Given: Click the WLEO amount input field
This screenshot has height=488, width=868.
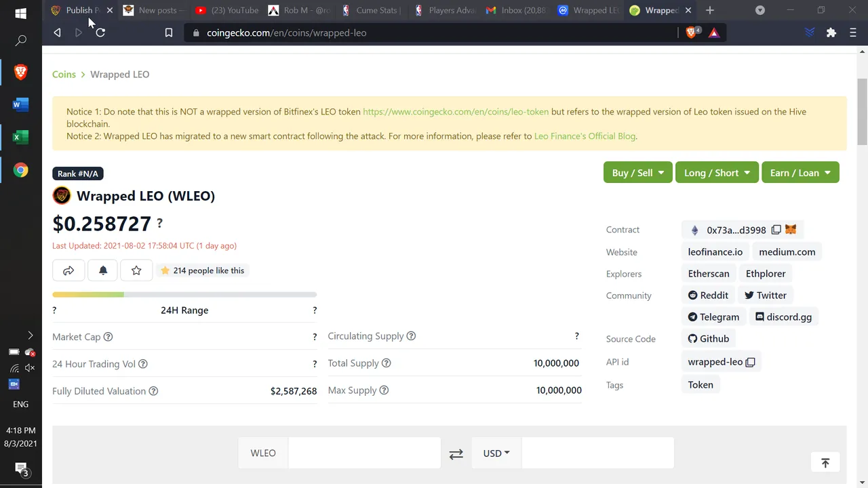Looking at the screenshot, I should coord(364,453).
